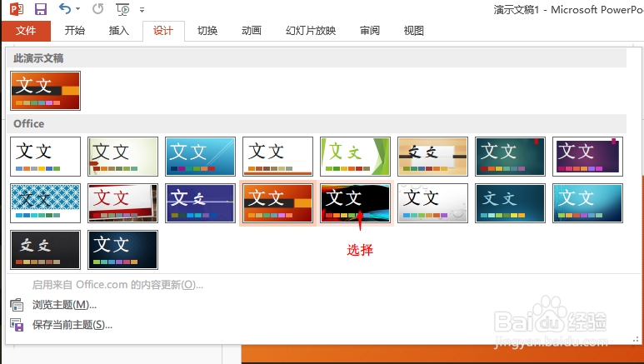Choose the pale green theme with red arrow
This screenshot has width=644, height=364.
pyautogui.click(x=122, y=157)
